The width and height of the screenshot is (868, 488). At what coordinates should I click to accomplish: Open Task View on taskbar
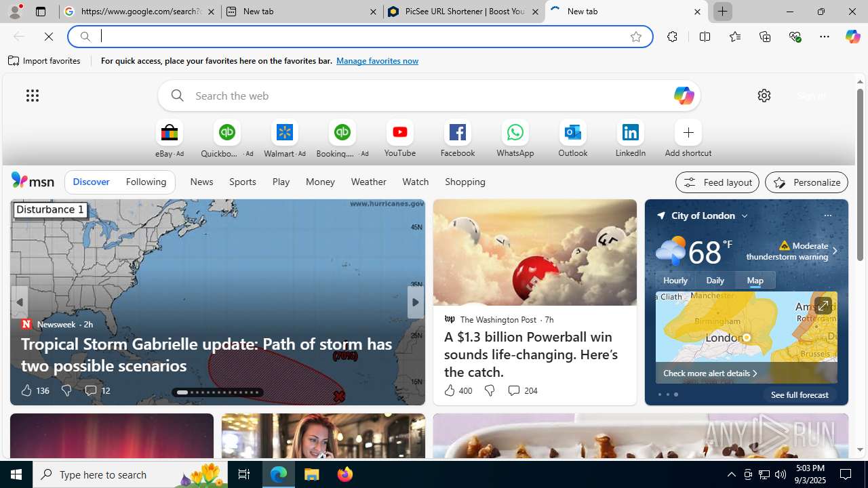[x=244, y=474]
